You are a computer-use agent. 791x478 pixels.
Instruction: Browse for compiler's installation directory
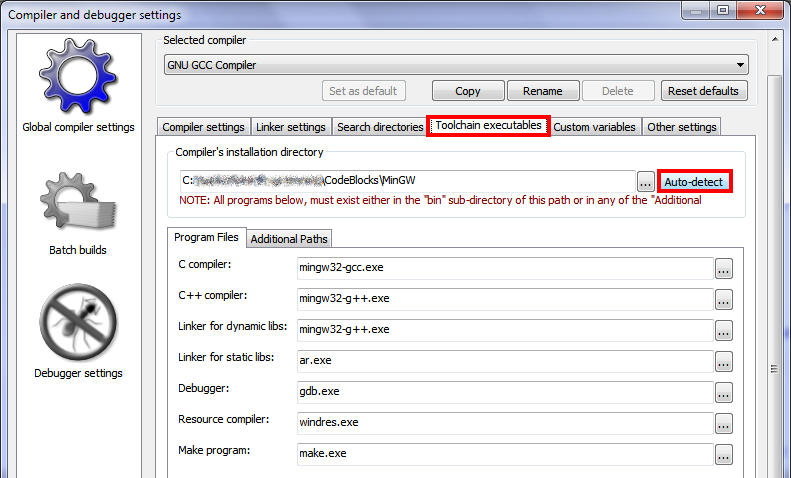[x=646, y=182]
